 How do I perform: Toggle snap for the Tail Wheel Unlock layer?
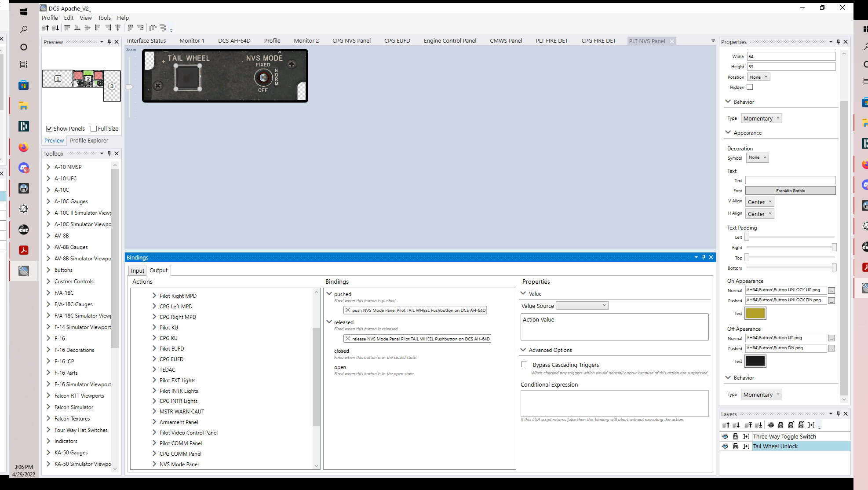tap(746, 446)
